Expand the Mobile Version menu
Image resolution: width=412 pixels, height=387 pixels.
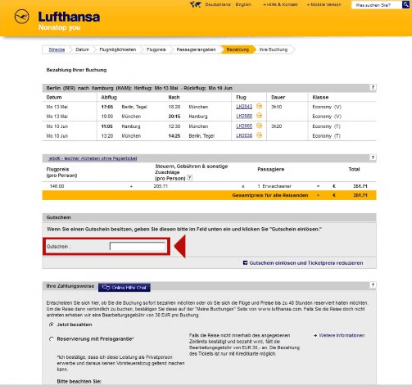pos(324,5)
